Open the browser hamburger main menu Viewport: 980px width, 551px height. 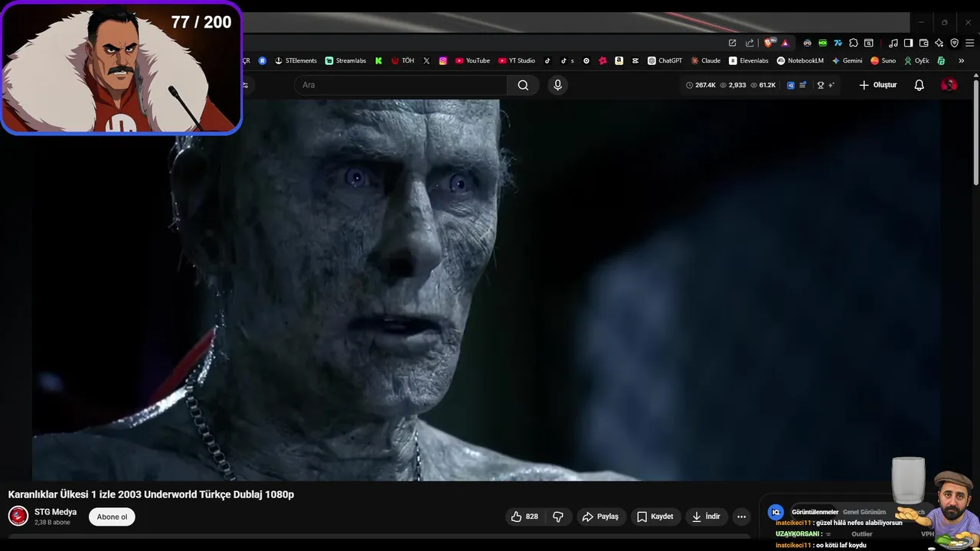click(969, 43)
